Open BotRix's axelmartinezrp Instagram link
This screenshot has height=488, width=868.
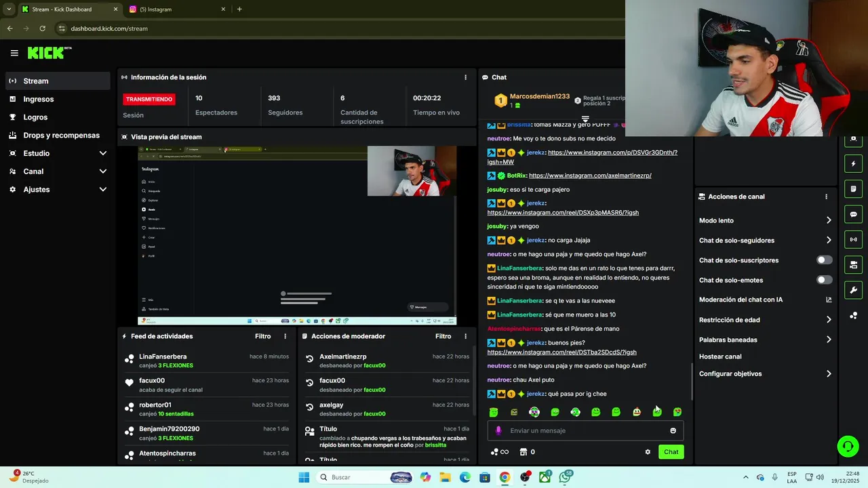590,176
